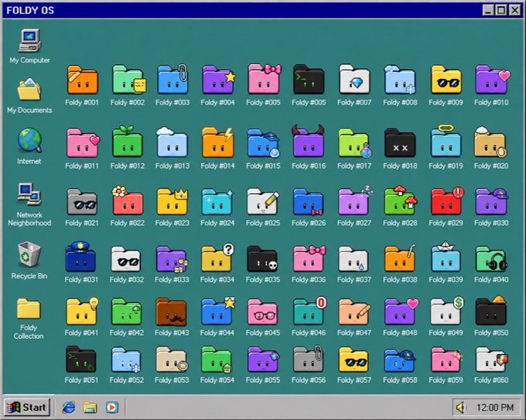Select the pink bow Foldy #036
This screenshot has width=526, height=420.
(x=309, y=258)
